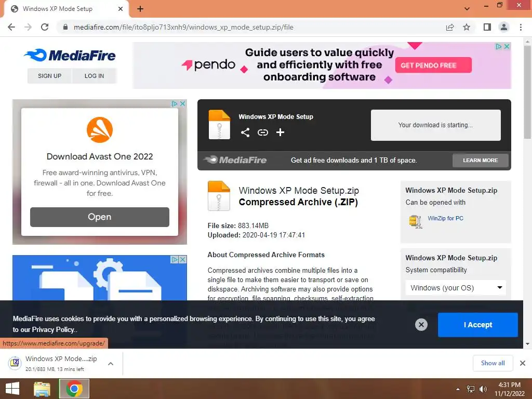Click the Your download is starting box

click(x=436, y=125)
